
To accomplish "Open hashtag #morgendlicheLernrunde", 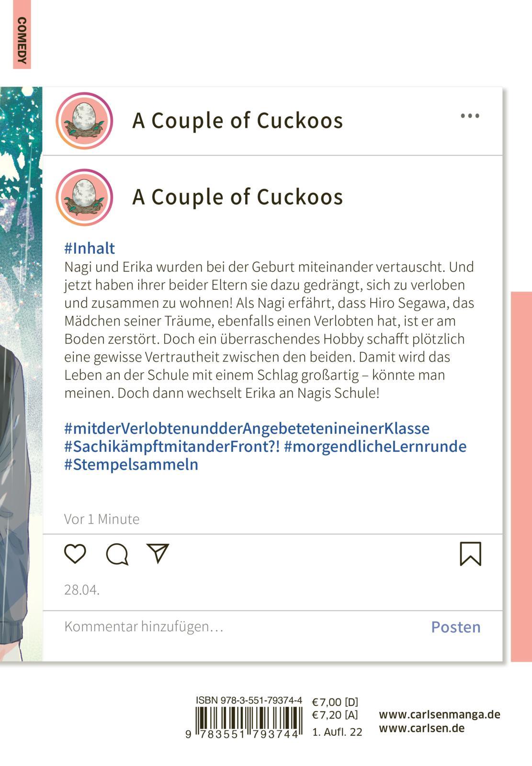I will [x=375, y=446].
